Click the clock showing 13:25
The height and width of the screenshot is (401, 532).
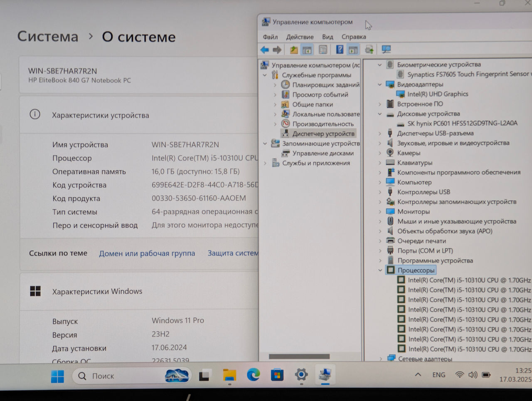pos(523,371)
